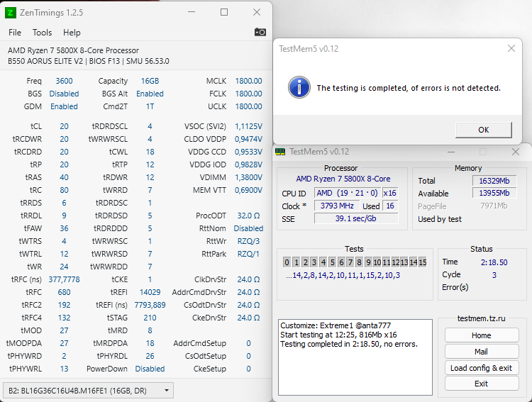Click the green ZenTimings app logo icon
Screen dimensions: 532x402
11,13
